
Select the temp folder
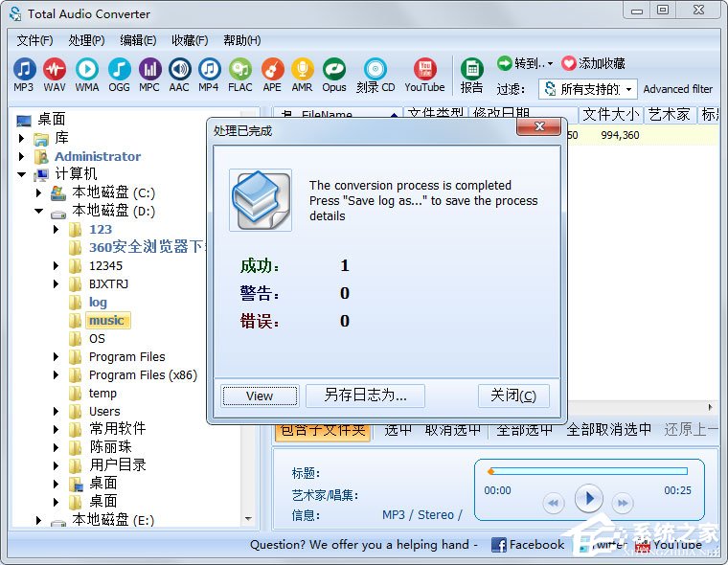tap(102, 394)
